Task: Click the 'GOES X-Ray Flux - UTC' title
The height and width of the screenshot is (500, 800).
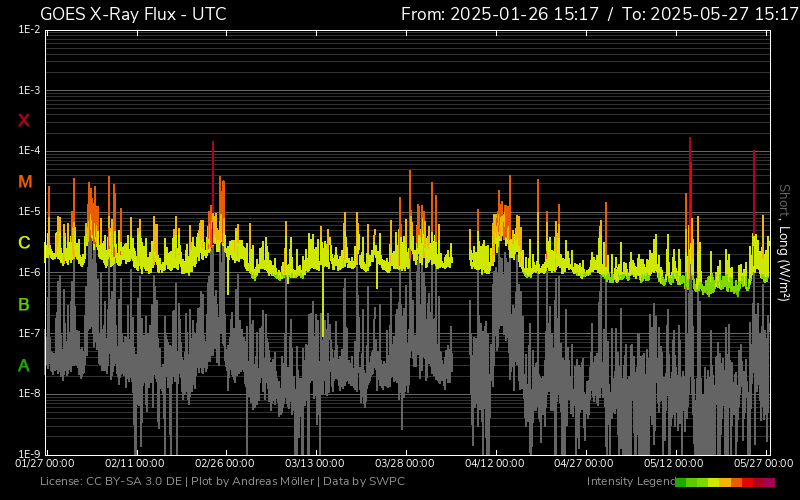Action: click(133, 14)
